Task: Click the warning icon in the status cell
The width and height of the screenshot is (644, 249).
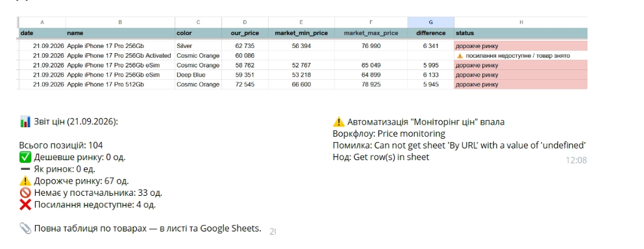Action: coord(460,56)
